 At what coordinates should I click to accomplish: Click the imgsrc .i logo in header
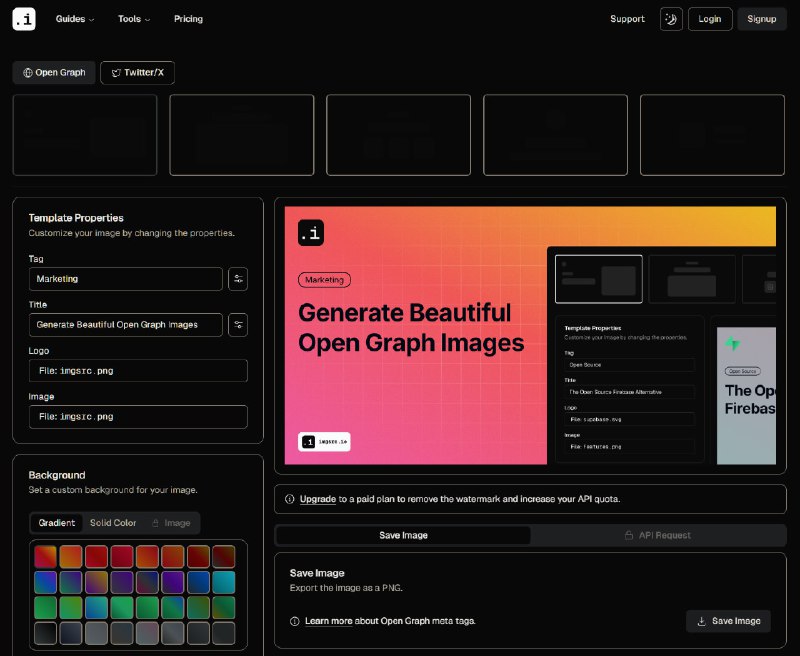tap(24, 19)
